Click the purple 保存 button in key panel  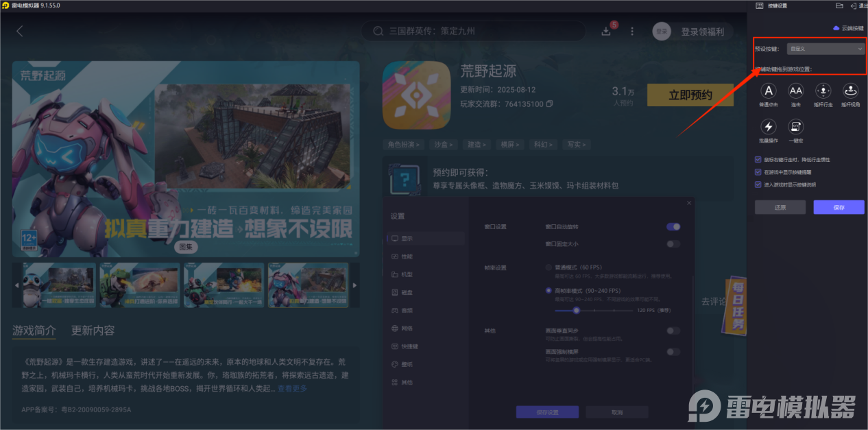(839, 207)
